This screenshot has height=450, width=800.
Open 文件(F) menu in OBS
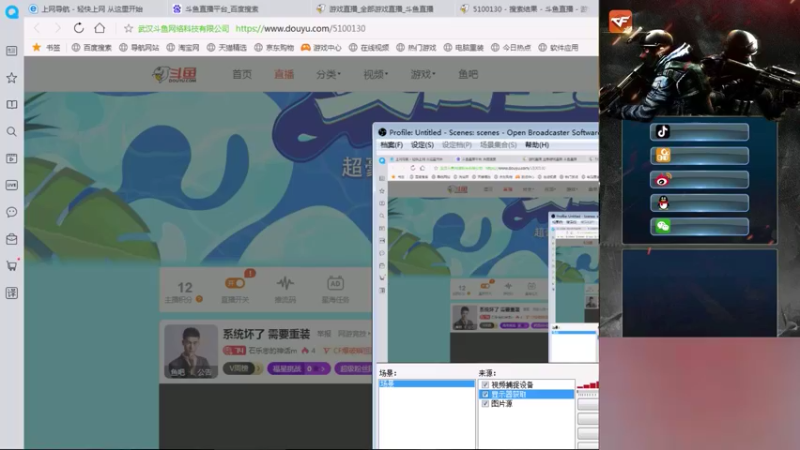tap(391, 145)
